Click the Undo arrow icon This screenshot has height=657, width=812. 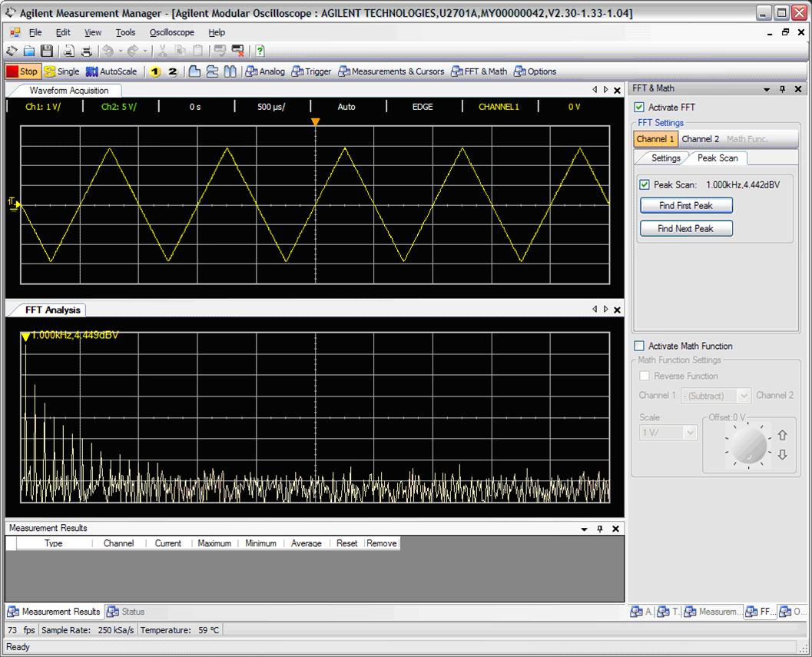click(x=108, y=51)
